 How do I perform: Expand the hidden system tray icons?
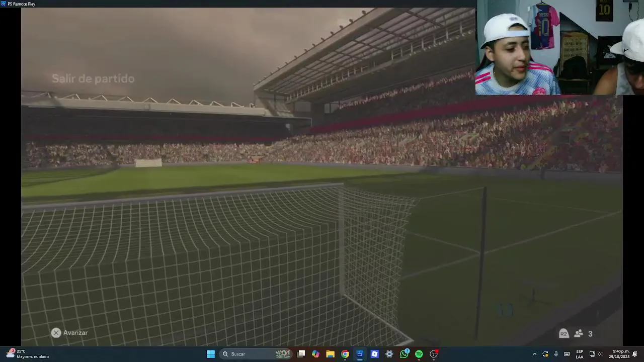[x=534, y=354]
